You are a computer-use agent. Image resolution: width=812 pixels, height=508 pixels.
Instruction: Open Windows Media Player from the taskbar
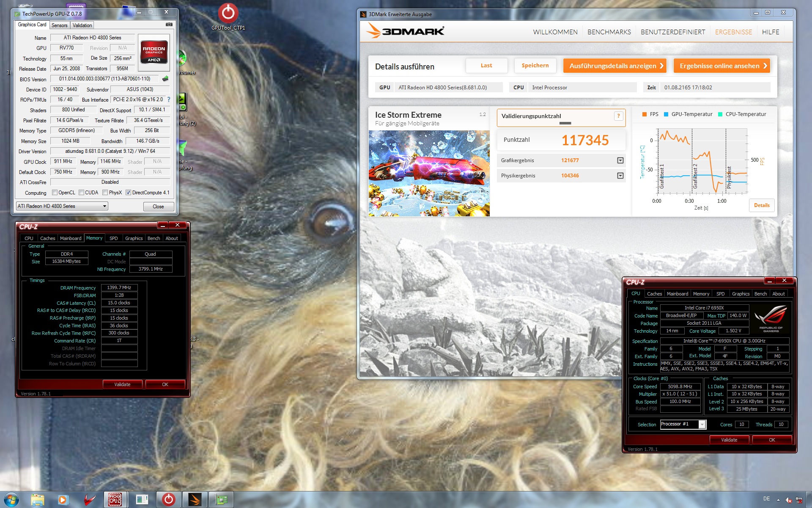[63, 500]
